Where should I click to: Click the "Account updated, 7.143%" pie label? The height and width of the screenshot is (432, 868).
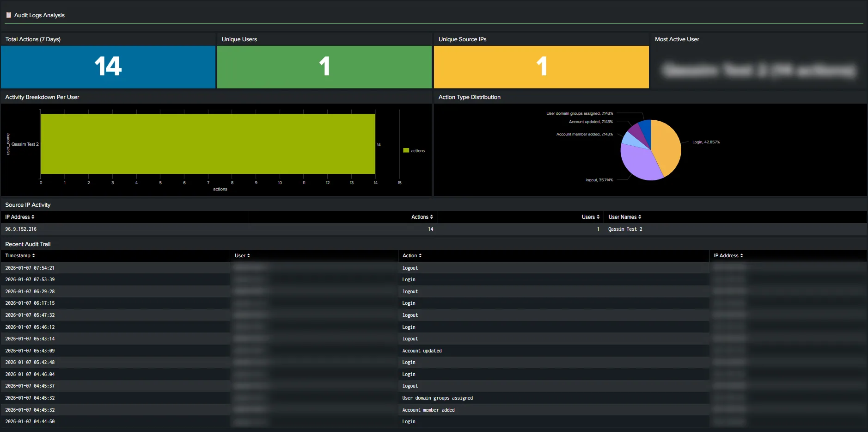(591, 122)
